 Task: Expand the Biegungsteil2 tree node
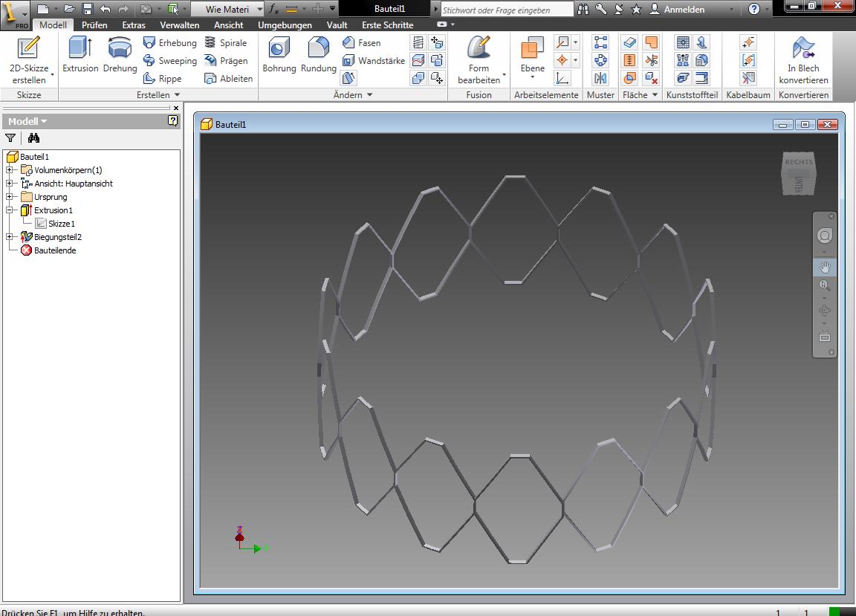[10, 237]
